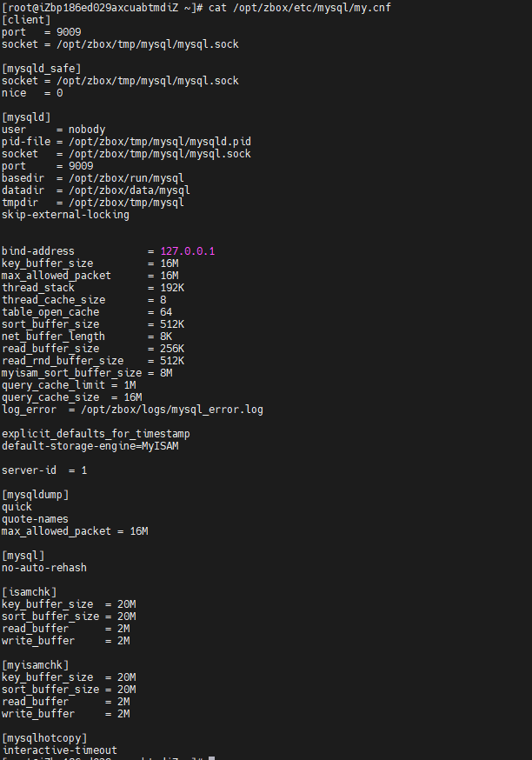Viewport: 532px width, 760px height.
Task: Click the [client] section header
Action: [x=26, y=19]
